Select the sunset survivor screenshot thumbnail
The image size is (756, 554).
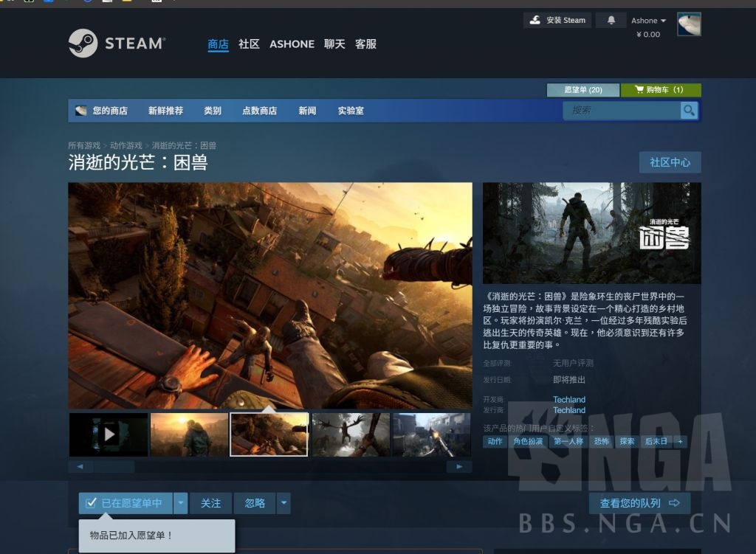[x=189, y=434]
